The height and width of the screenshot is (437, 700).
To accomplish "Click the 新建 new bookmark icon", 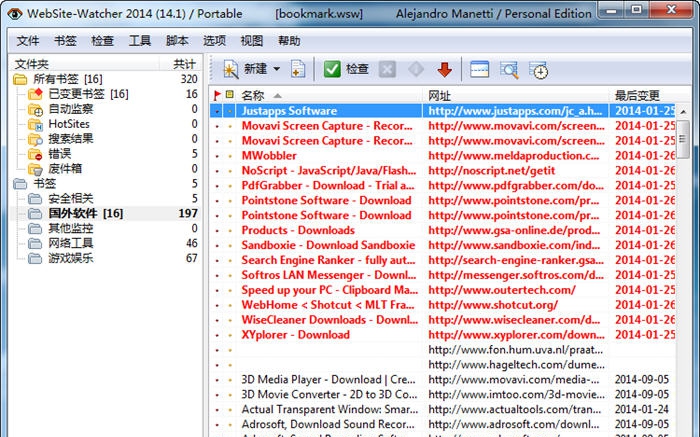I will 230,69.
